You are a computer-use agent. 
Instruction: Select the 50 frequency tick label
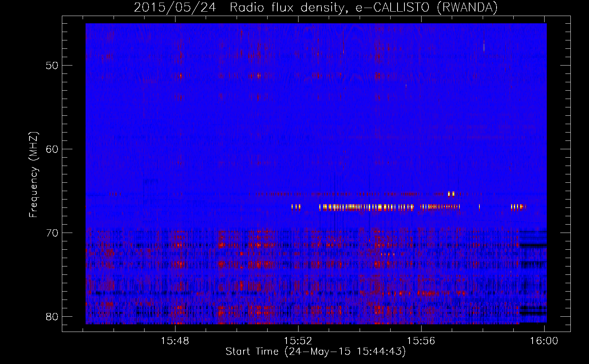pos(52,66)
